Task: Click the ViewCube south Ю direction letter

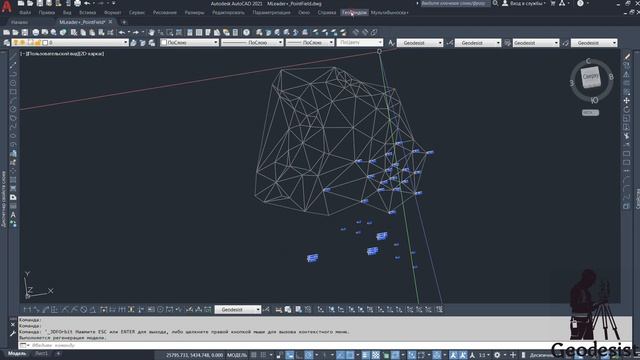Action: 594,100
